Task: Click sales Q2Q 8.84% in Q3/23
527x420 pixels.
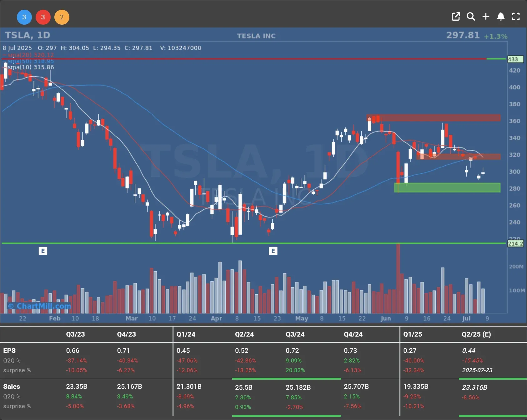Action: click(74, 397)
